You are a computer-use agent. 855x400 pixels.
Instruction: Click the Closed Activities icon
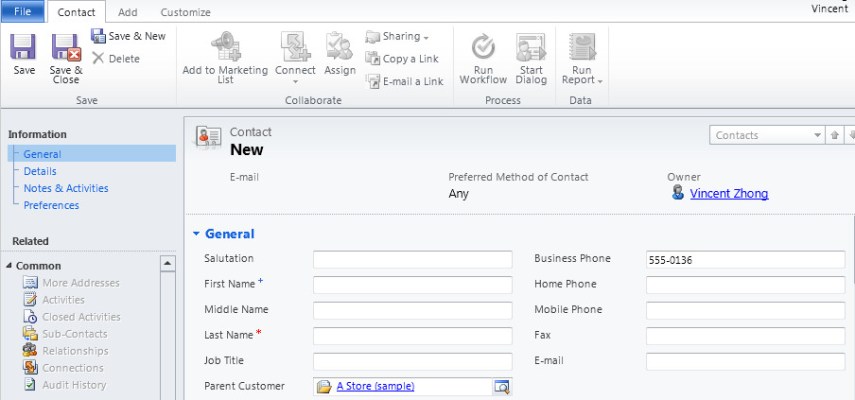click(30, 316)
